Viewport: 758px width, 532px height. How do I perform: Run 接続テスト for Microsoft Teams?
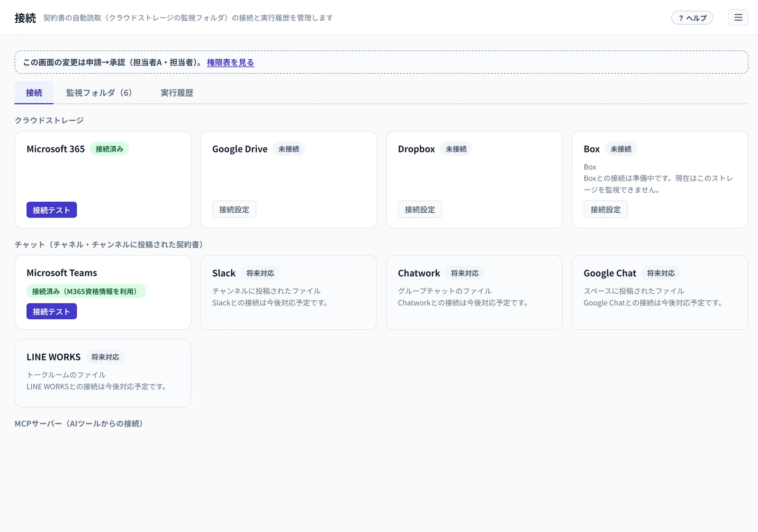(x=52, y=311)
